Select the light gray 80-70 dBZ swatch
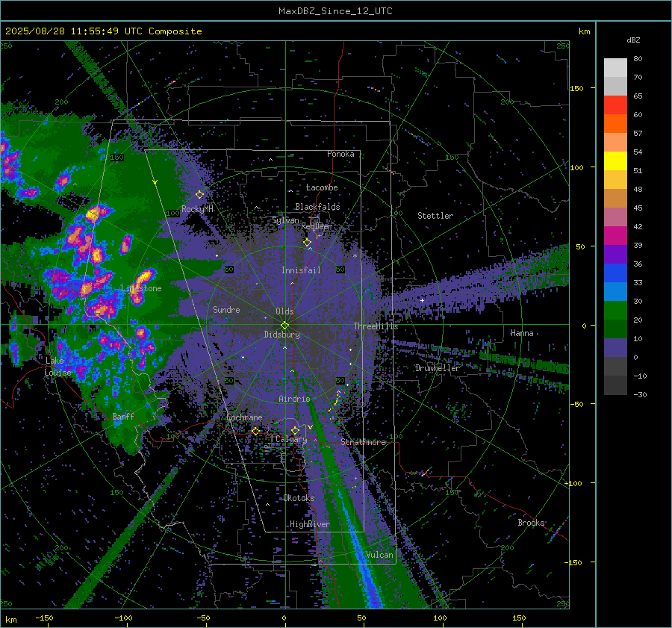 615,68
